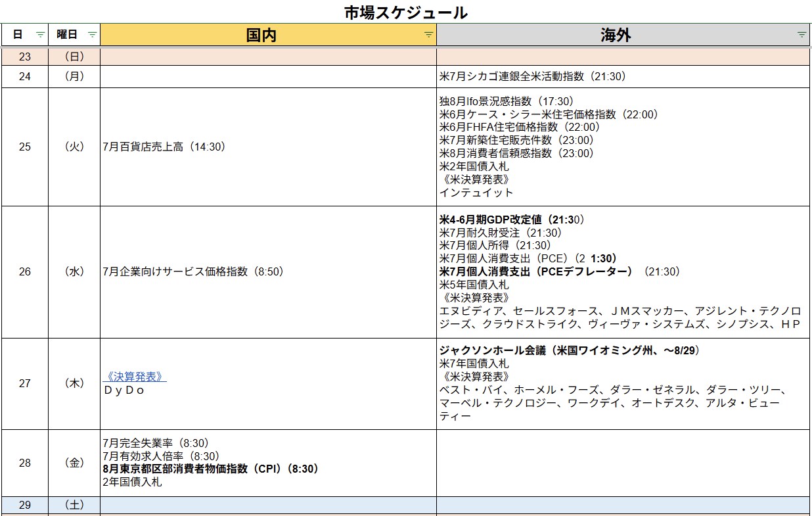Click インテュイット text
The image size is (812, 516).
[476, 193]
